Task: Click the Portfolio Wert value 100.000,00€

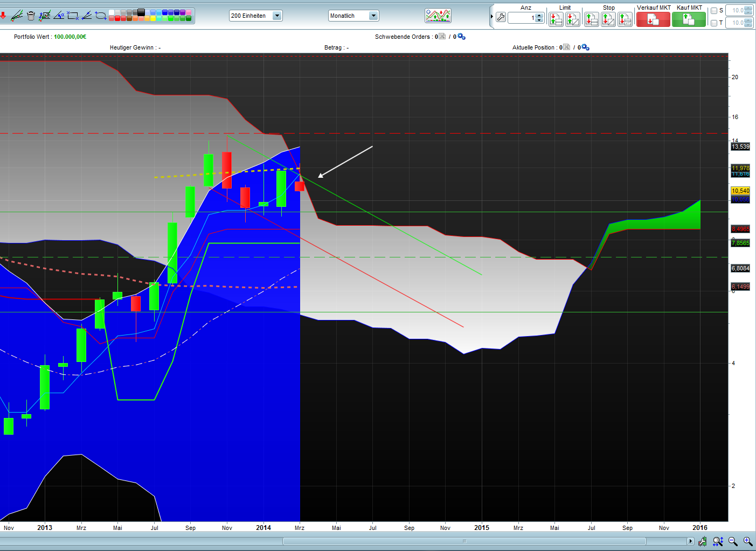Action: 70,37
